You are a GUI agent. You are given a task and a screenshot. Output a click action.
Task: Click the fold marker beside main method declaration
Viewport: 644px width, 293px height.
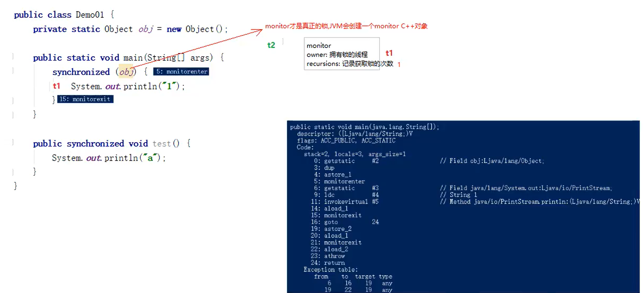pyautogui.click(x=13, y=56)
